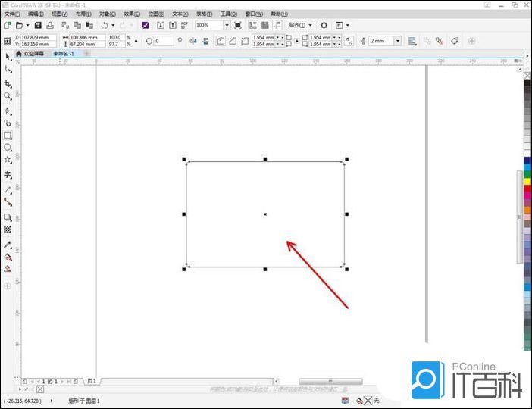Select the Parallel Dimension tool
The height and width of the screenshot is (409, 532).
pos(8,190)
